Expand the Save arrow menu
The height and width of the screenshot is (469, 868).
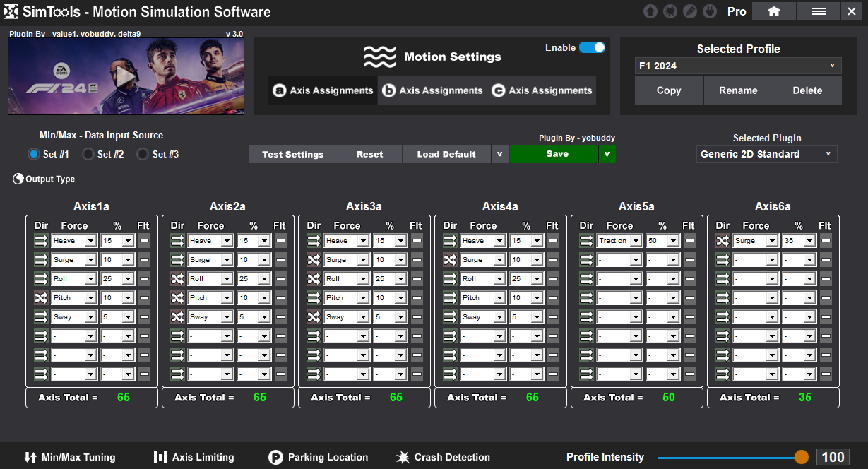pos(607,154)
